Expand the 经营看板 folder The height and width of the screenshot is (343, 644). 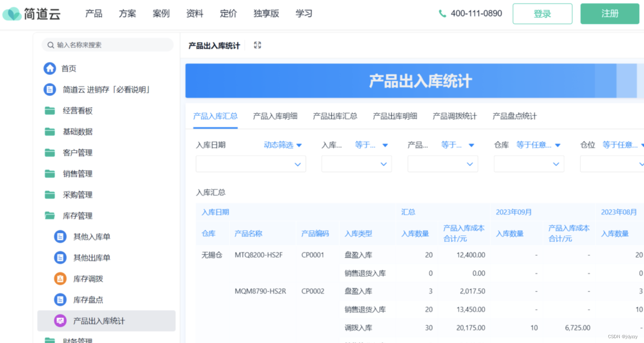[x=50, y=111]
